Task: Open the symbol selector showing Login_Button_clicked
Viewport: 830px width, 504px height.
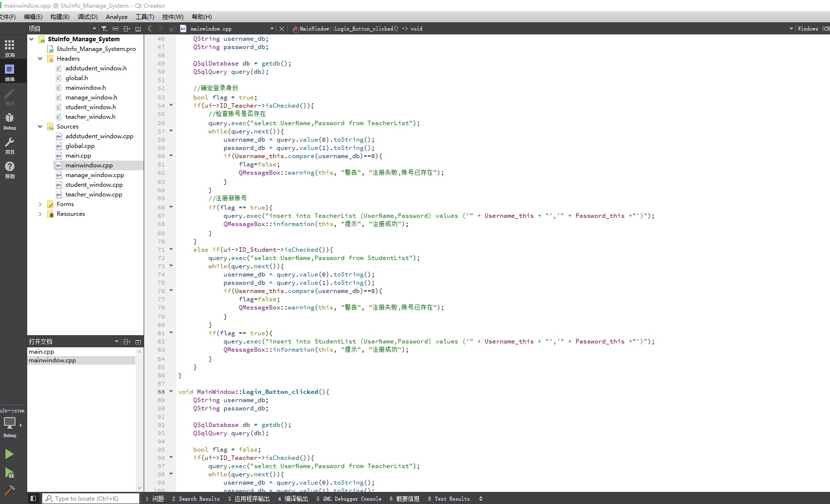Action: click(x=542, y=29)
